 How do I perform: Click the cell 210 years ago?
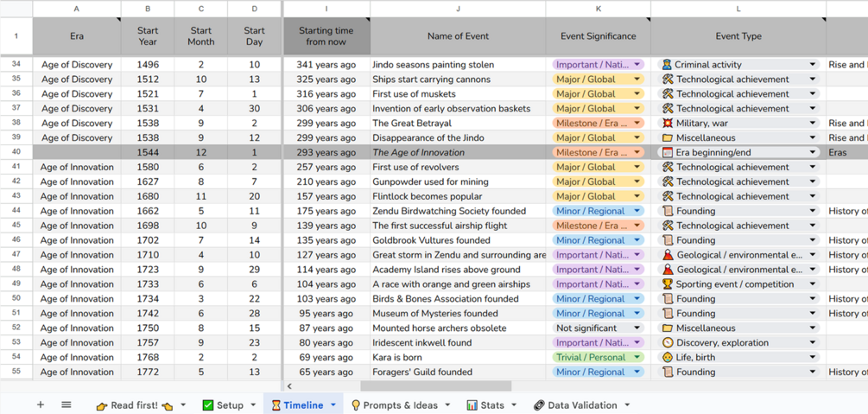tap(326, 182)
